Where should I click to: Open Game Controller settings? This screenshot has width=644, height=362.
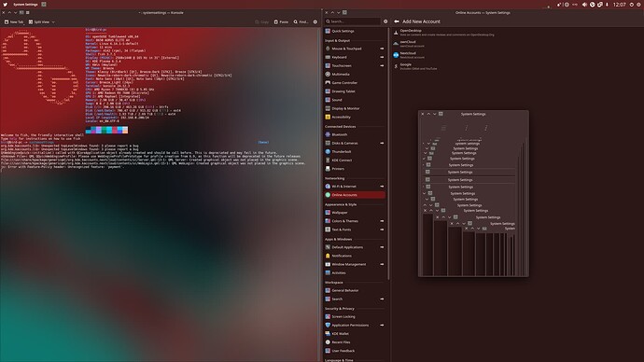tap(355, 83)
